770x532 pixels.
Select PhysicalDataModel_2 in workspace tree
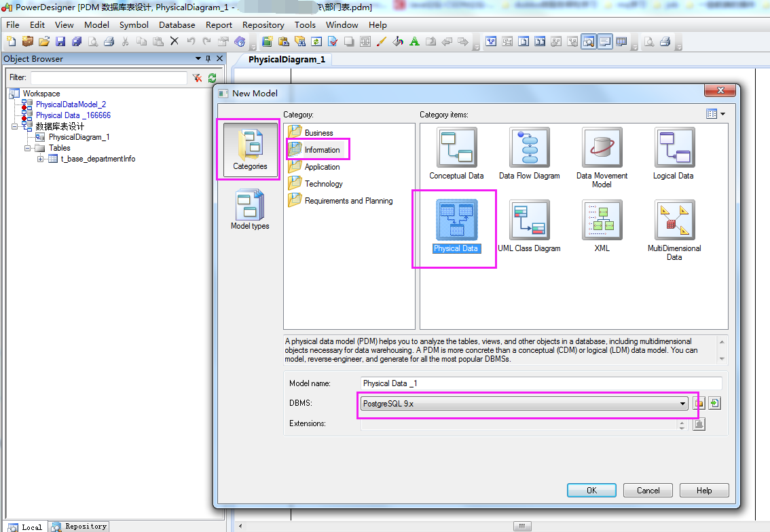point(71,104)
